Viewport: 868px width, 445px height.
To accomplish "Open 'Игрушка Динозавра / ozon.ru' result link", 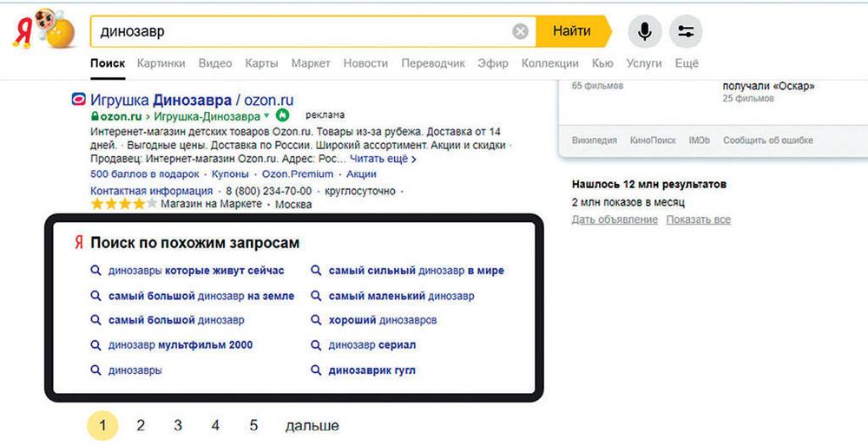I will point(192,100).
